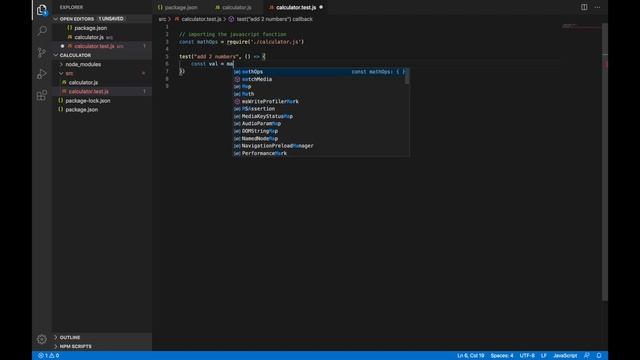640x360 pixels.
Task: Open calculator.test.js under src folder
Action: [x=89, y=91]
